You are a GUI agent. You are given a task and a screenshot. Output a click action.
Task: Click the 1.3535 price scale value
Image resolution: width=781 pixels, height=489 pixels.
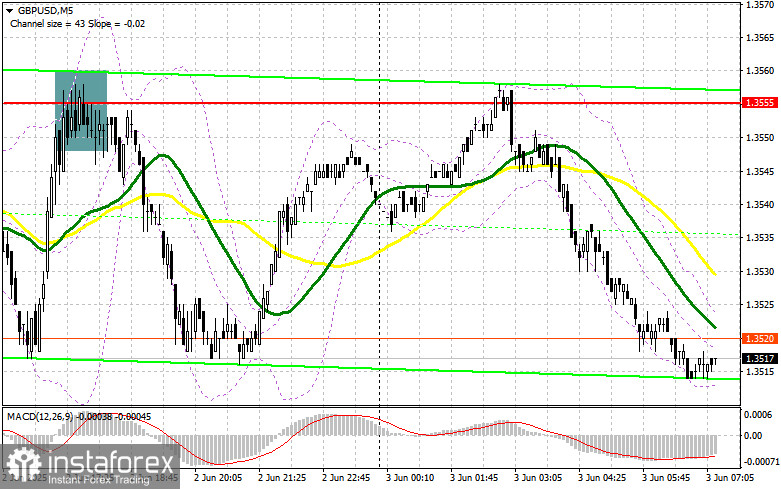coord(760,238)
